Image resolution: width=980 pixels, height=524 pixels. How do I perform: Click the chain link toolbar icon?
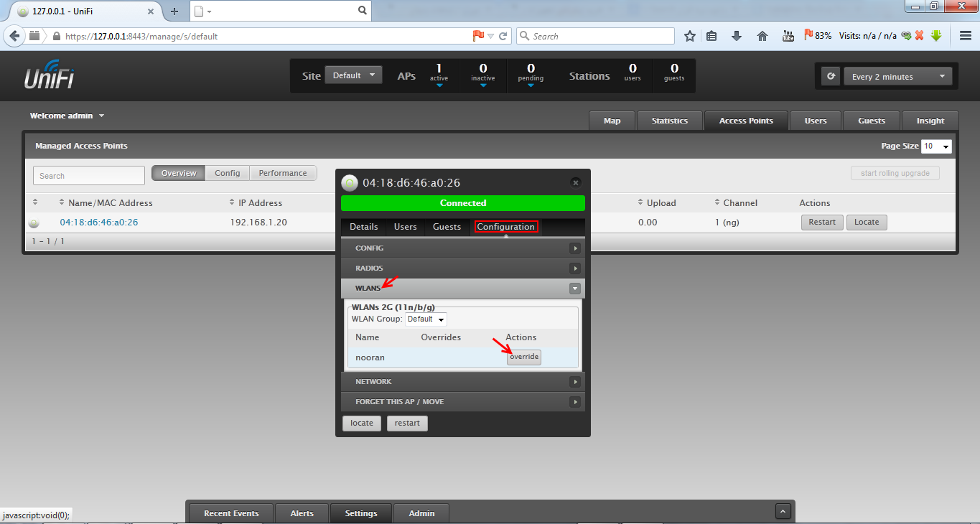[x=906, y=36]
